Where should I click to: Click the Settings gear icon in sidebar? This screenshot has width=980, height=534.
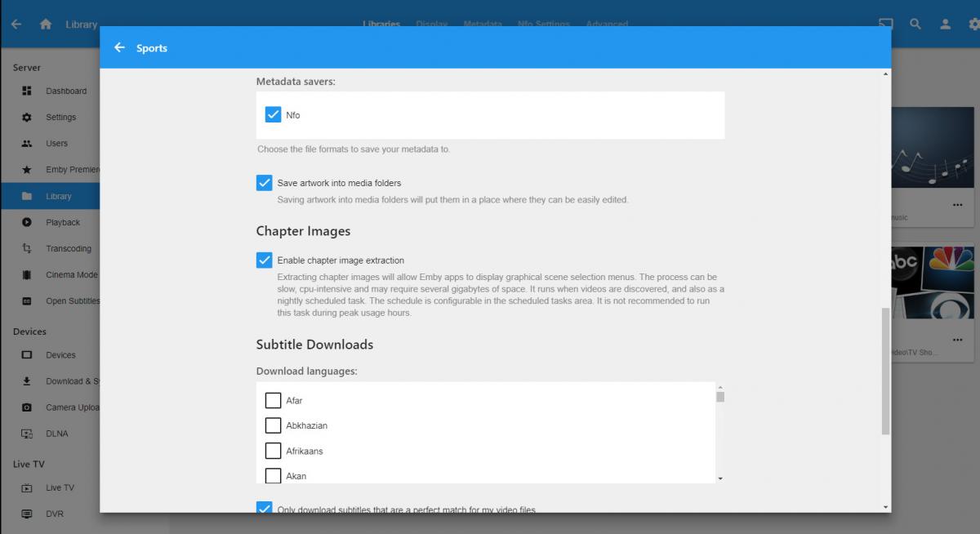click(x=27, y=117)
